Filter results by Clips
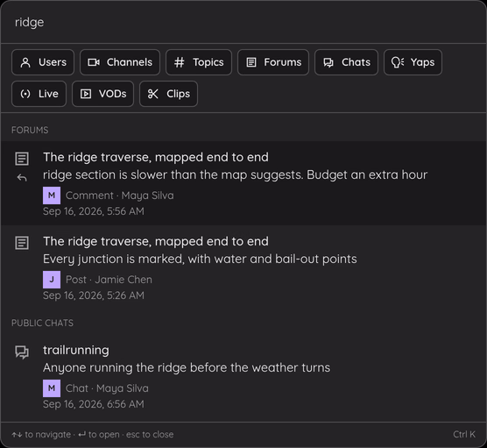Viewport: 487px width, 448px height. pyautogui.click(x=168, y=94)
